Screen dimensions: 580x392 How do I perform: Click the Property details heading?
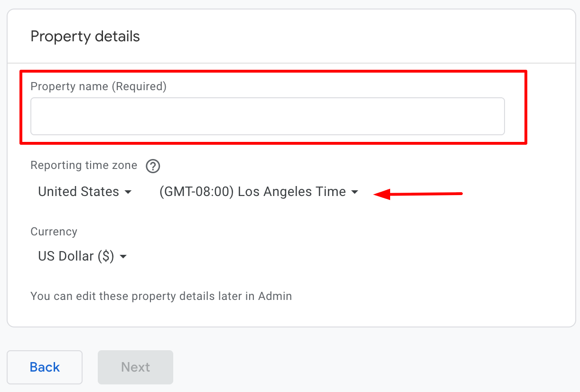tap(85, 37)
